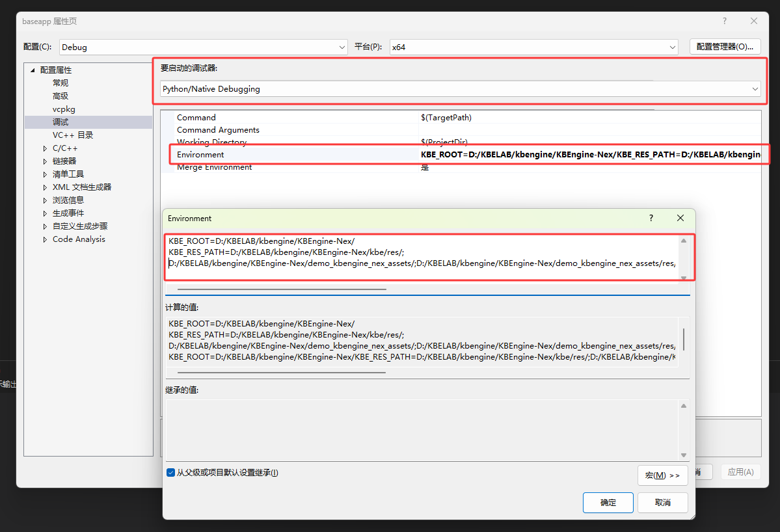Viewport: 780px width, 532px height.
Task: Click the Environment dialog help question mark
Action: tap(651, 219)
